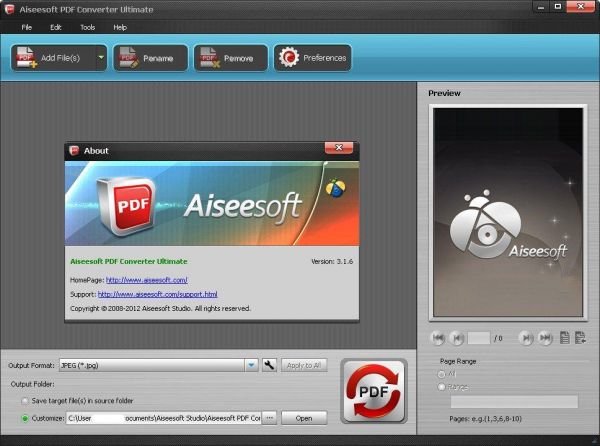Go to first page in preview
Screen dimensions: 600x446
(438, 338)
